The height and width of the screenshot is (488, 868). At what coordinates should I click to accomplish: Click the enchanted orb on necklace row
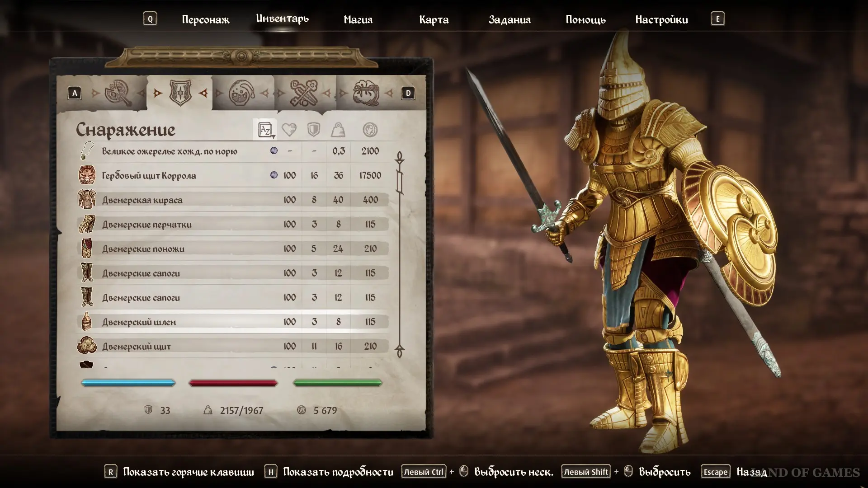tap(274, 150)
